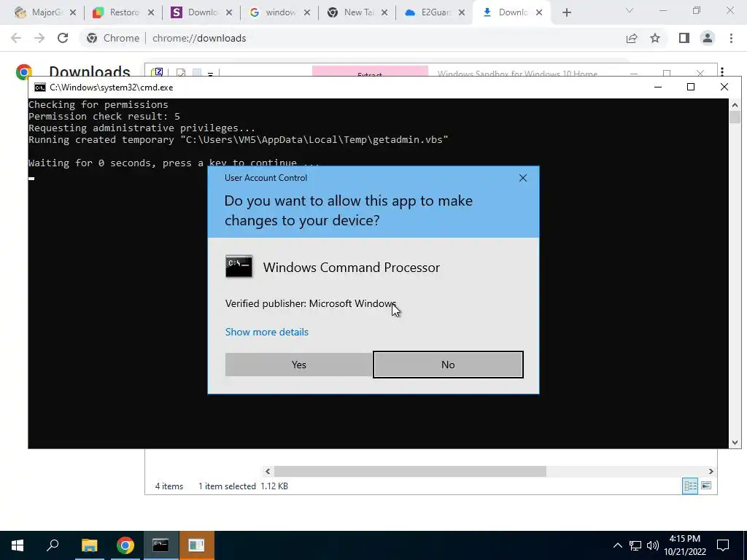The image size is (747, 560).
Task: Open notification center icon
Action: pos(723,545)
